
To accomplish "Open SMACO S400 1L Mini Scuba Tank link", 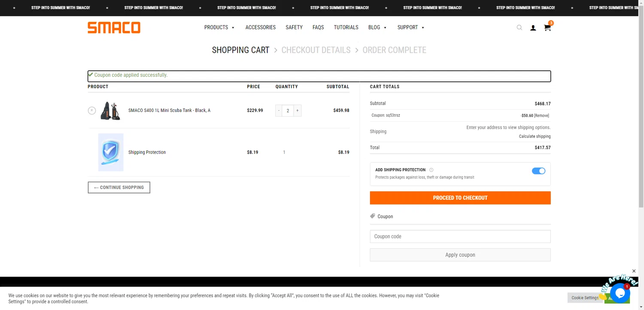I will (169, 111).
